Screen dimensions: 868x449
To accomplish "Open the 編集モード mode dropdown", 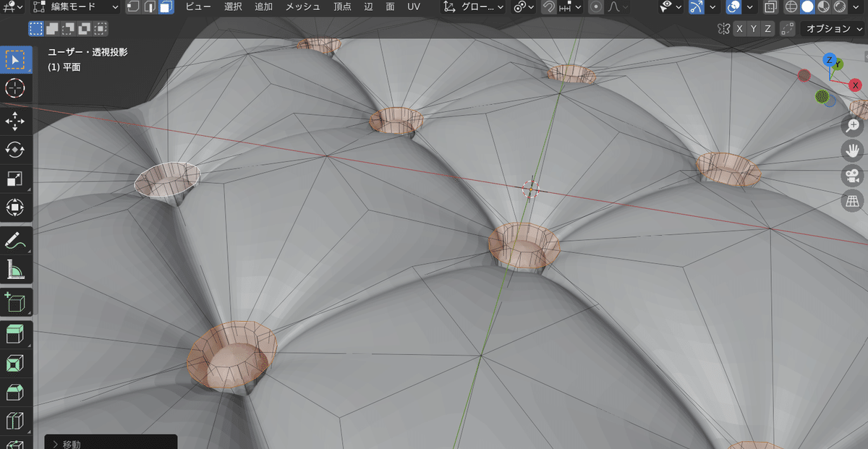I will tap(76, 7).
